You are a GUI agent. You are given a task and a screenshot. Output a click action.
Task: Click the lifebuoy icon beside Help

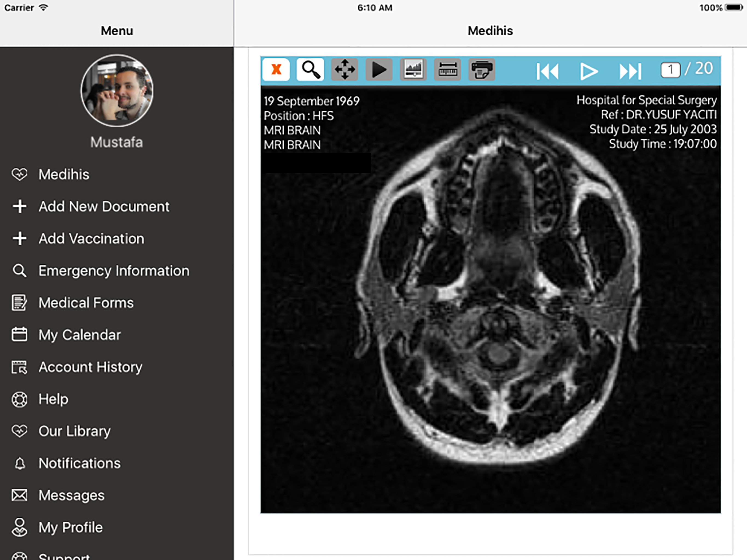[x=20, y=399]
